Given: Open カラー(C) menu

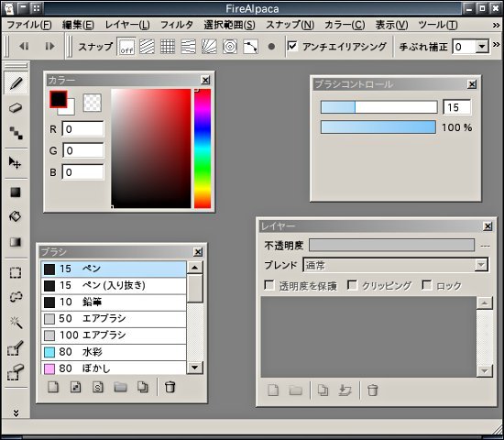Looking at the screenshot, I should coord(345,25).
